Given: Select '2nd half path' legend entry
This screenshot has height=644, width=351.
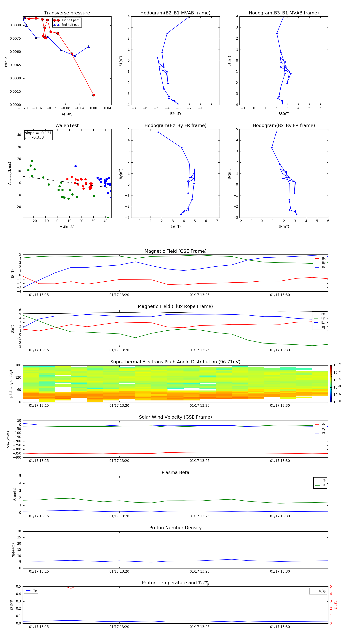Looking at the screenshot, I should click(67, 25).
